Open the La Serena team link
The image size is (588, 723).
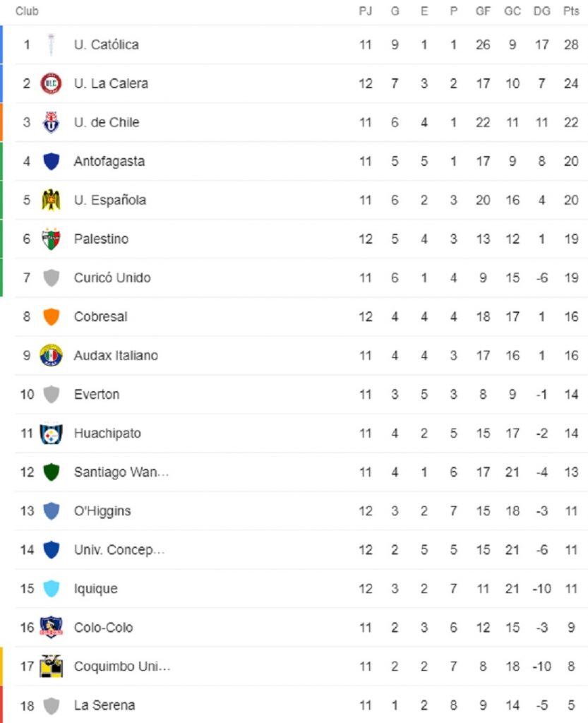coord(104,705)
